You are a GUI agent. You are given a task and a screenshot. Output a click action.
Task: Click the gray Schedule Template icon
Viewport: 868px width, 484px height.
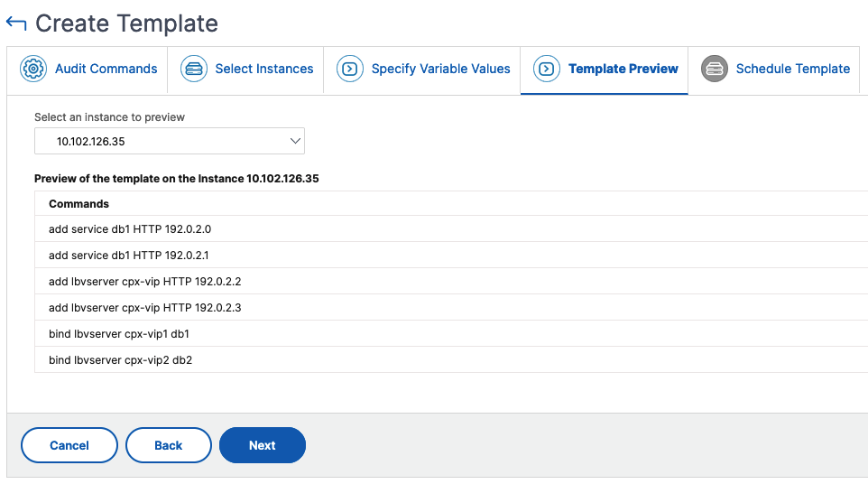[715, 69]
